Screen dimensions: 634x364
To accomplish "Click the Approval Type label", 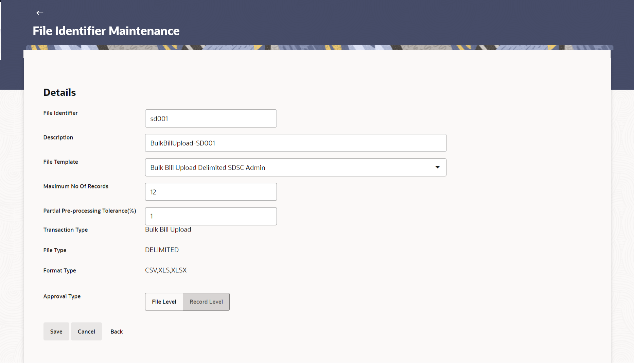I will 62,296.
